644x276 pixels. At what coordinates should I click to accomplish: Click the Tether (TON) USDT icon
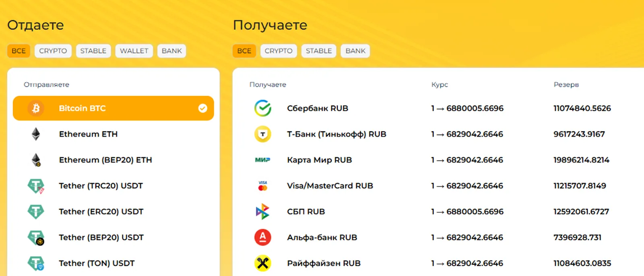coord(36,263)
